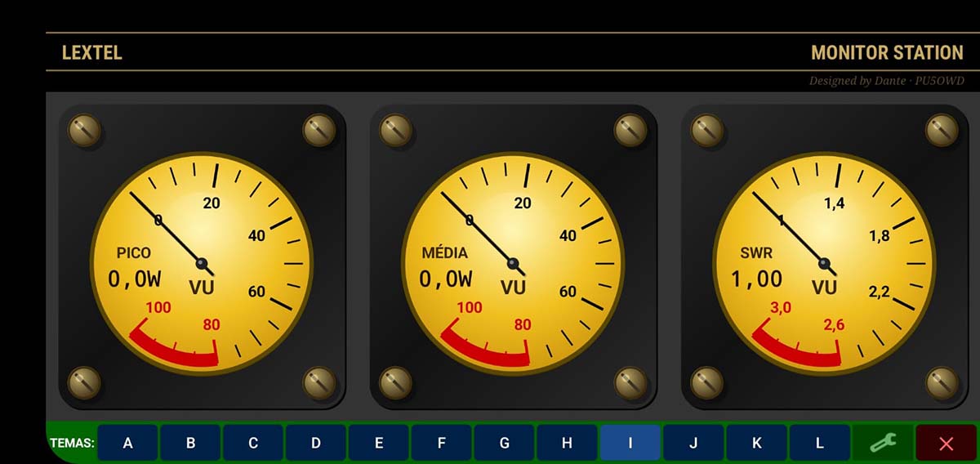Open settings with the wrench icon

[x=882, y=443]
